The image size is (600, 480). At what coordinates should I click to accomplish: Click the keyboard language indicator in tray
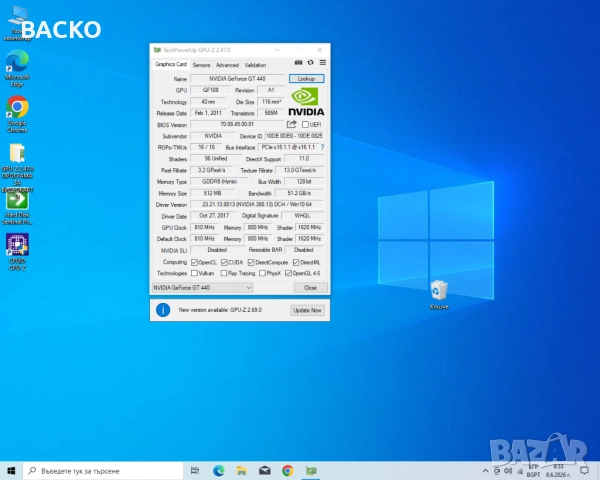point(533,471)
